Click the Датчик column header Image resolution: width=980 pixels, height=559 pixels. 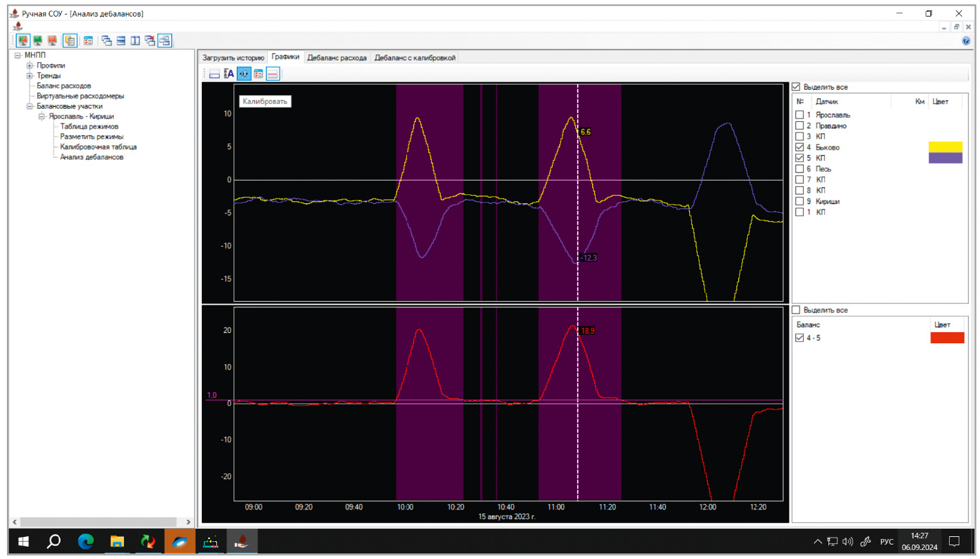850,101
